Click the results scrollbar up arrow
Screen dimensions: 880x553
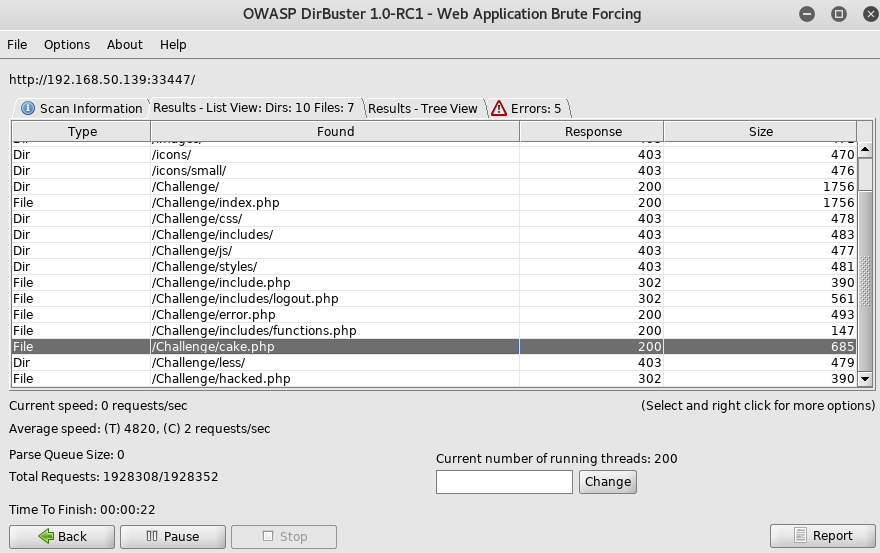pyautogui.click(x=865, y=149)
